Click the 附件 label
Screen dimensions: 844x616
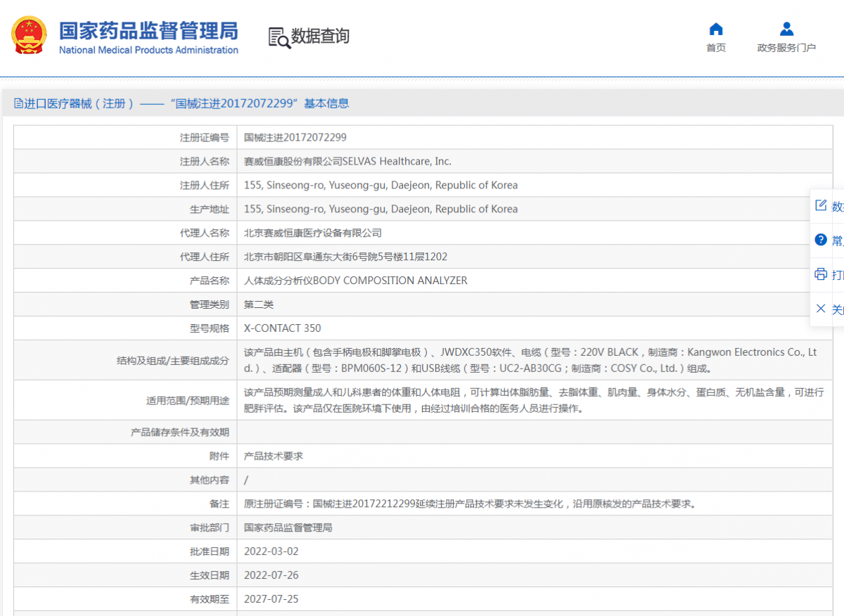tap(219, 456)
